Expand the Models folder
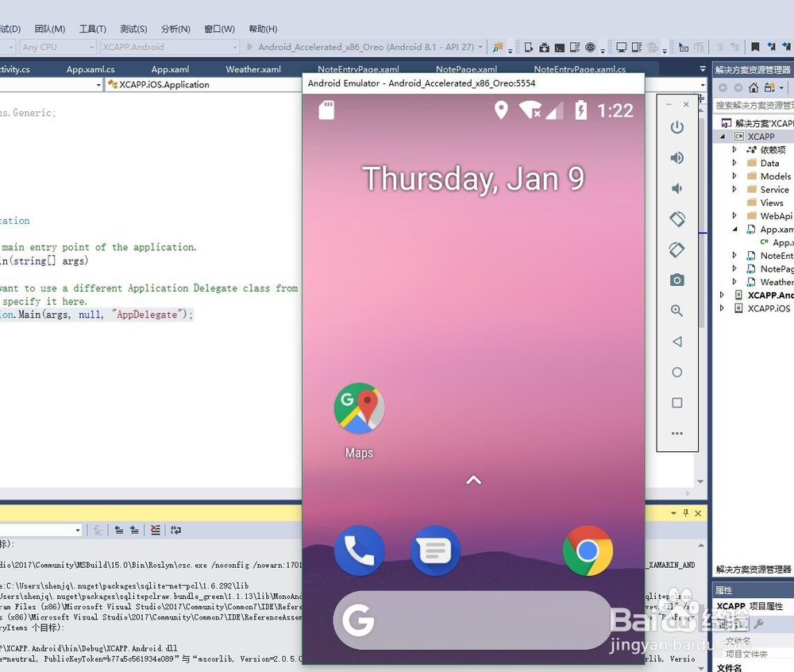 (734, 176)
